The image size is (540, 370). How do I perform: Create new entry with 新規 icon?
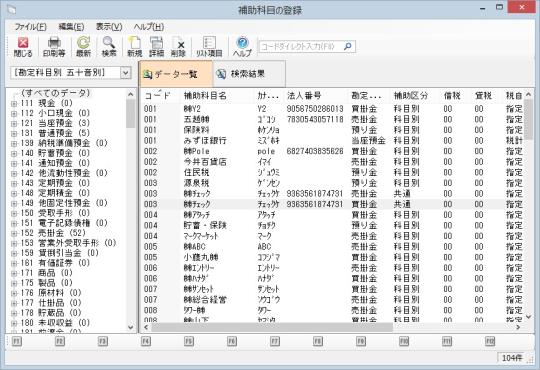[134, 47]
